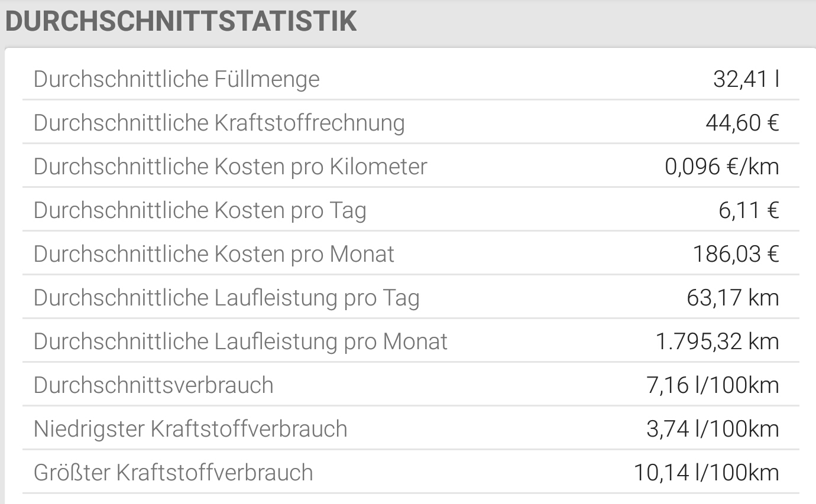Screen dimensions: 816x504
Task: Click the DURCHSCHNITTSTATISTIK section header
Action: (180, 21)
